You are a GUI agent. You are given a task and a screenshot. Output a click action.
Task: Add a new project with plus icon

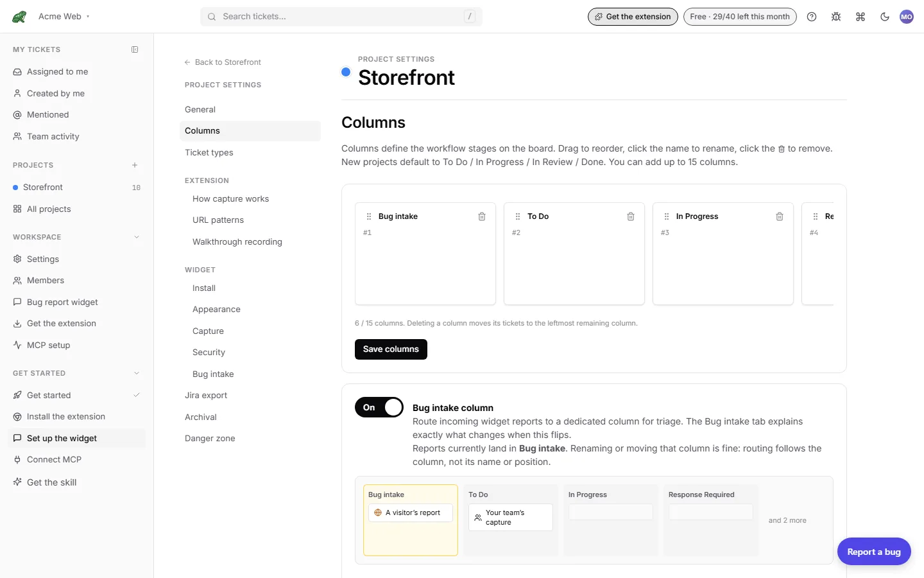135,165
